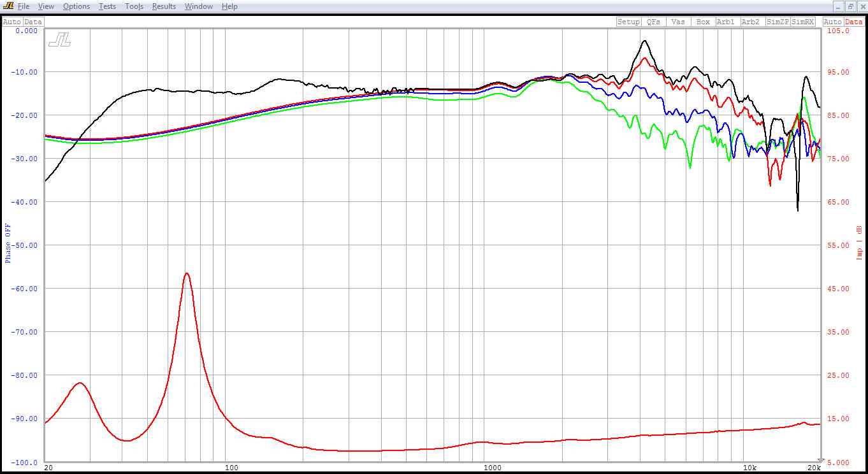Open the Setup tab
Screen dimensions: 868x474
click(x=628, y=22)
